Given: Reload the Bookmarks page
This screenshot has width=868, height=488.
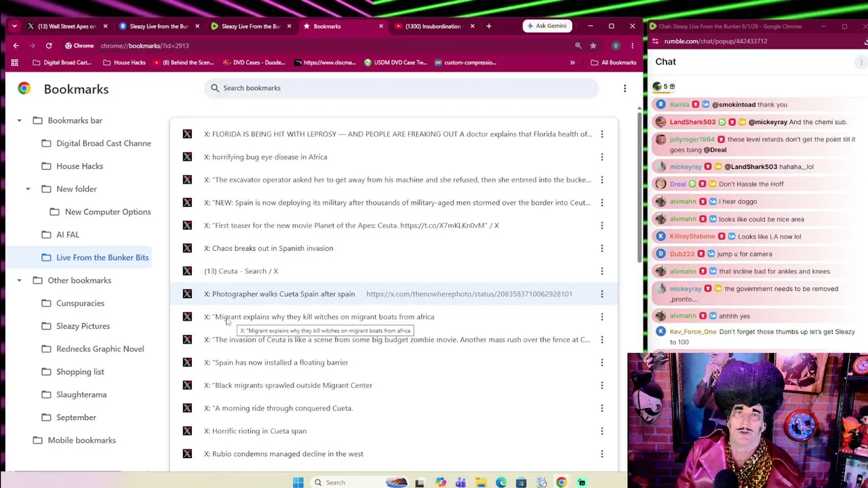Looking at the screenshot, I should (49, 45).
